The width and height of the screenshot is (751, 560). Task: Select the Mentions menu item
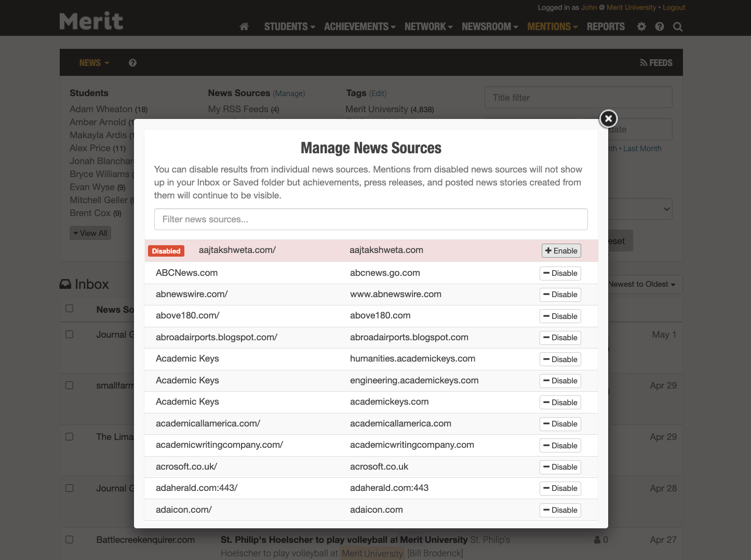click(x=549, y=26)
